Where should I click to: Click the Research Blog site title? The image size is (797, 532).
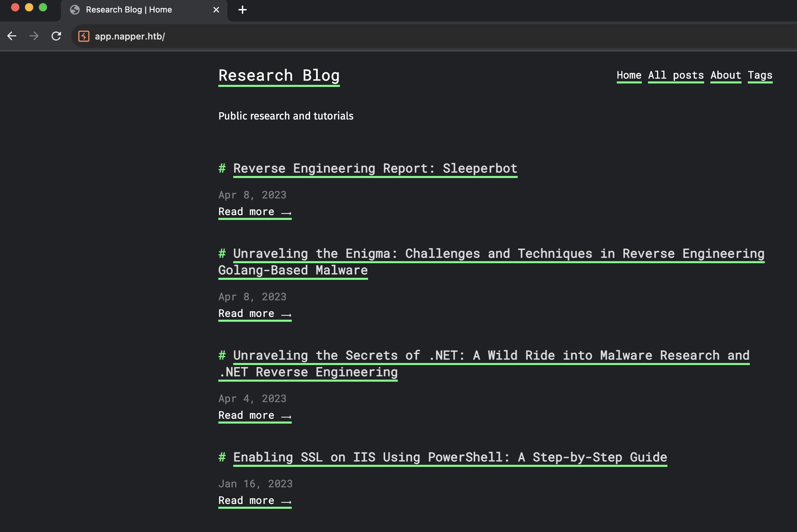279,76
